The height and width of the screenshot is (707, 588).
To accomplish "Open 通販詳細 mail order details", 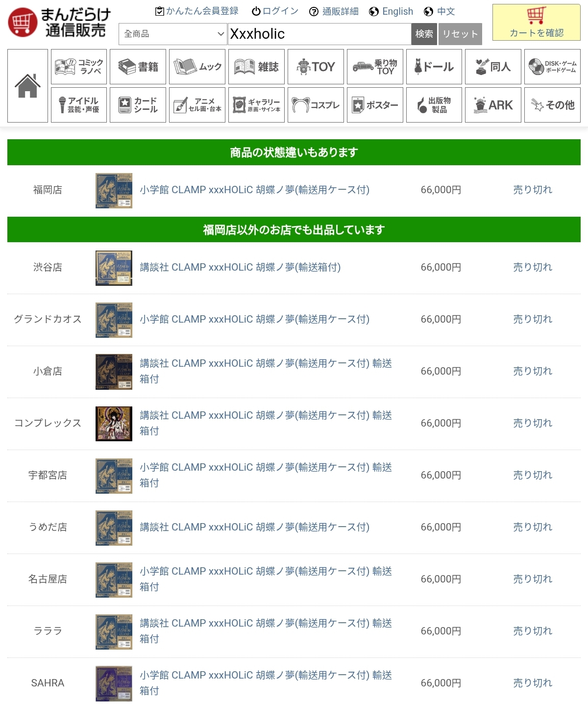I will point(334,11).
